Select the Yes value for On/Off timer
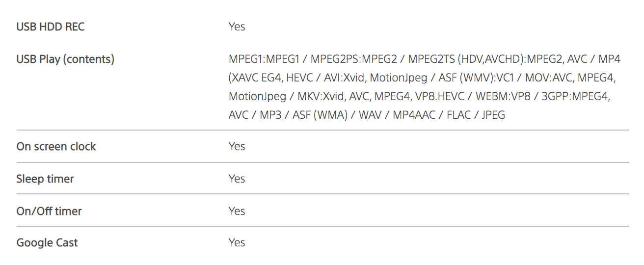644x265 pixels. pos(237,212)
